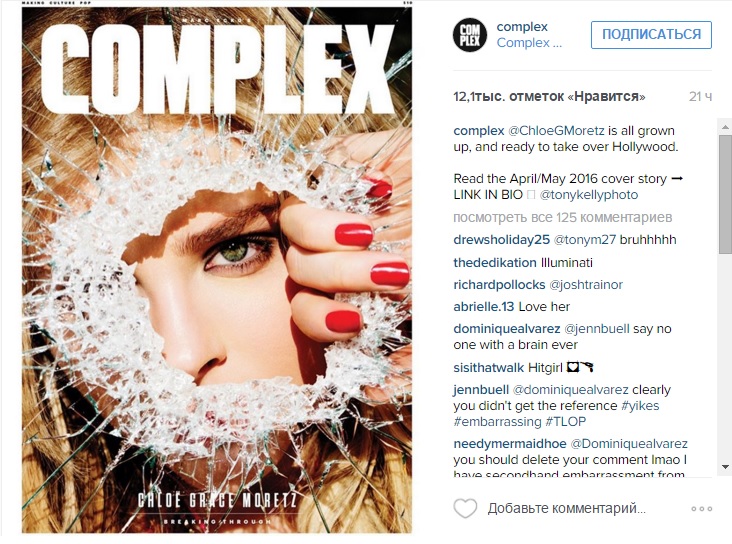Click the thededikation username
Viewport: 732px width, 544px height.
click(495, 262)
